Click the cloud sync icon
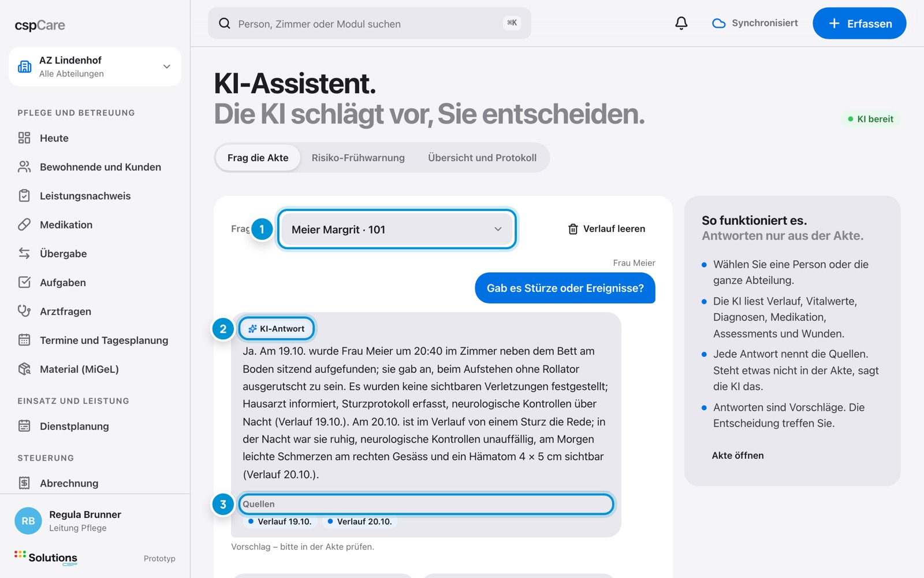924x578 pixels. point(719,23)
